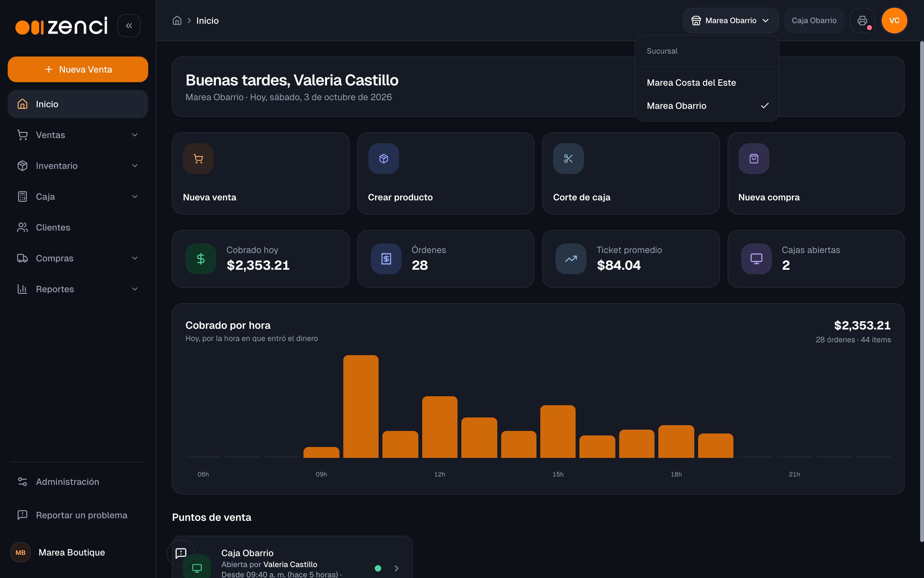
Task: Click the Órdenes receipt icon
Action: coord(386,259)
